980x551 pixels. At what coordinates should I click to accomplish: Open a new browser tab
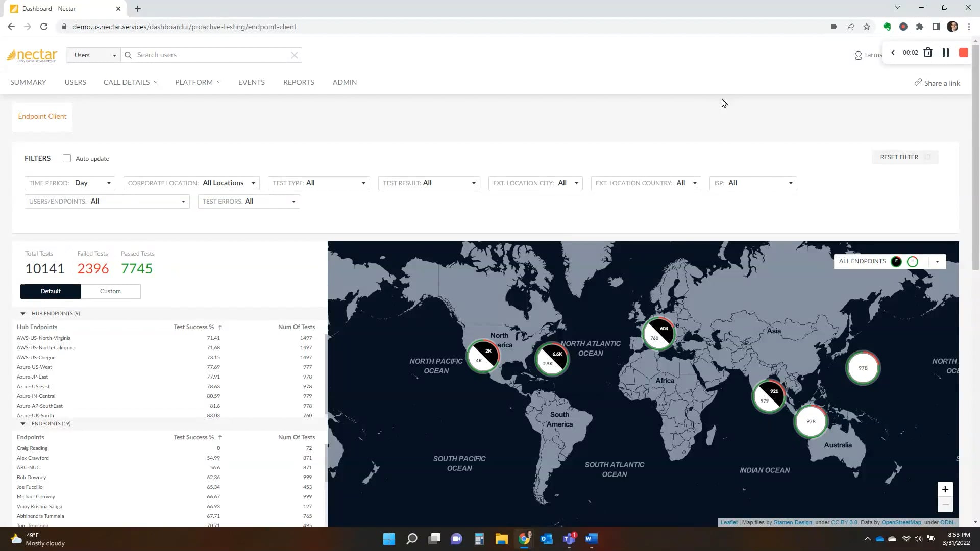point(138,9)
